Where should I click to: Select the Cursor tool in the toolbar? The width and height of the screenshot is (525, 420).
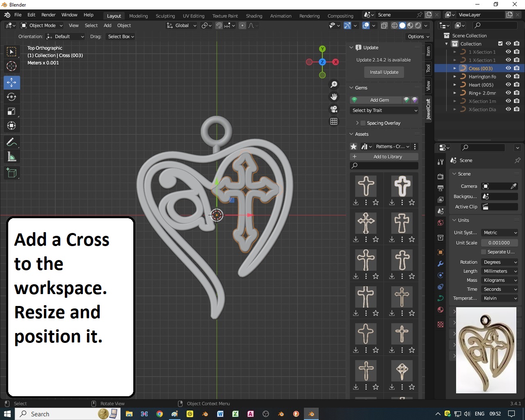tap(11, 66)
